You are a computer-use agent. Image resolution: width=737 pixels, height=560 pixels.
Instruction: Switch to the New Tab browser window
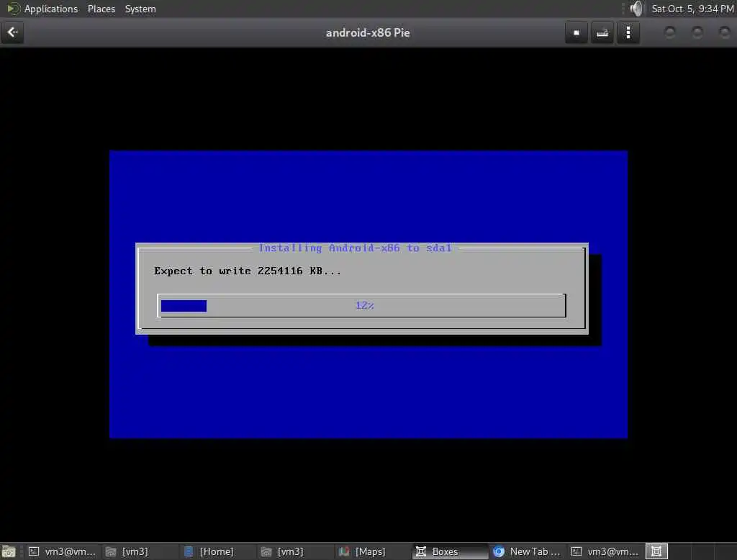[527, 551]
